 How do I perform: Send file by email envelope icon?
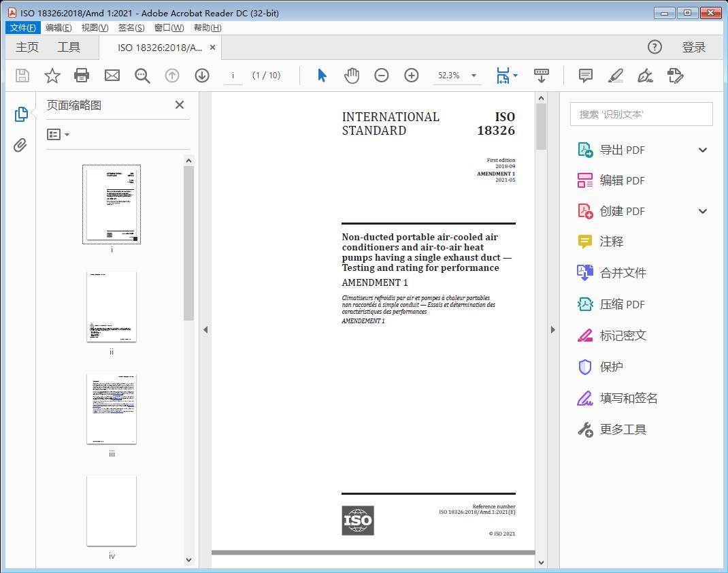click(112, 76)
